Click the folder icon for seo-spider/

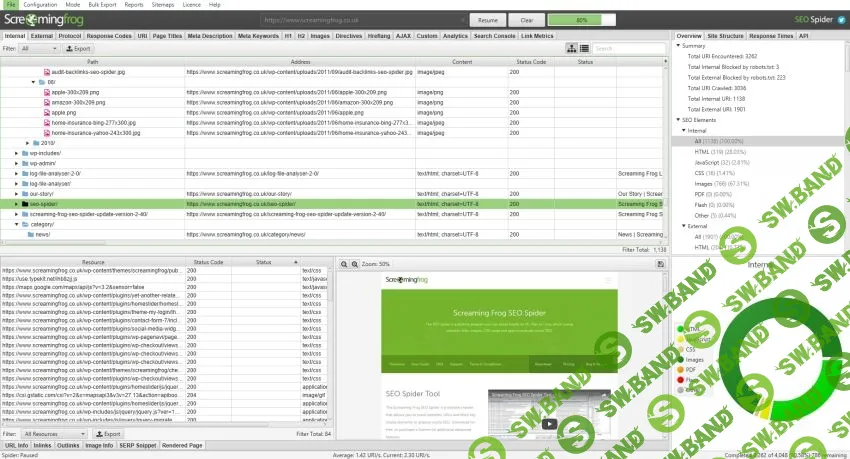point(25,204)
